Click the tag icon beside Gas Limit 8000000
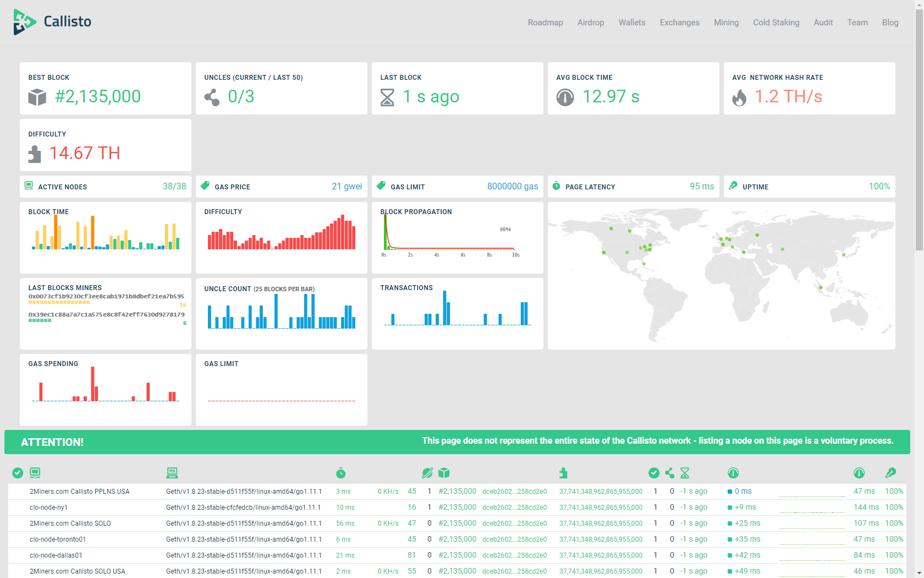Image resolution: width=924 pixels, height=578 pixels. (x=381, y=186)
